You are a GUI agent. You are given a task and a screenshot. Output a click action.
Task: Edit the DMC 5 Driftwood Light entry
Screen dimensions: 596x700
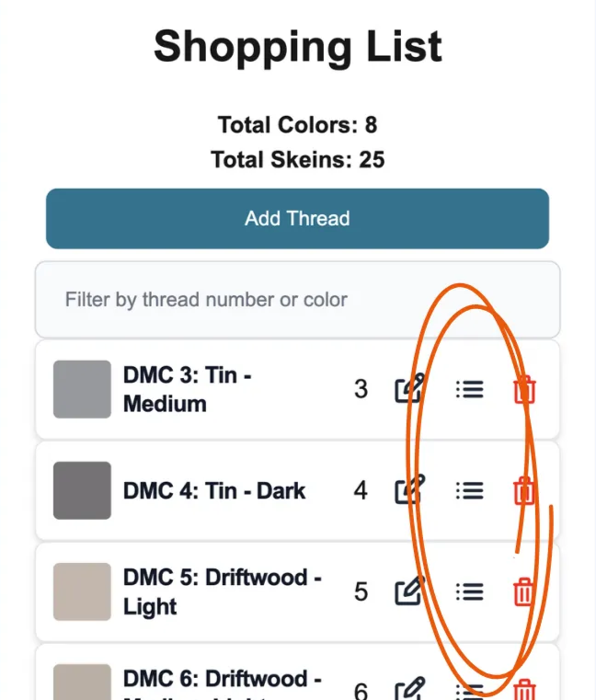coord(409,591)
